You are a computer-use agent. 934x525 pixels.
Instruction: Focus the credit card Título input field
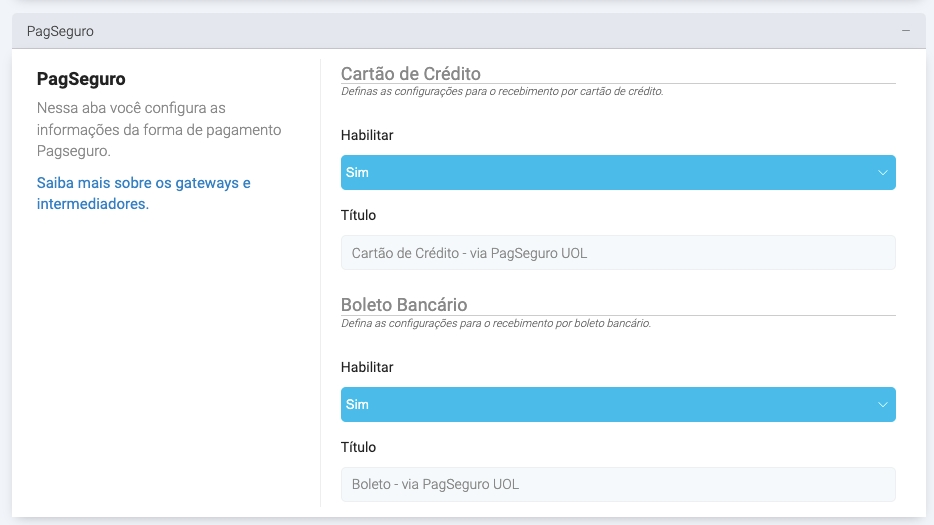point(617,253)
